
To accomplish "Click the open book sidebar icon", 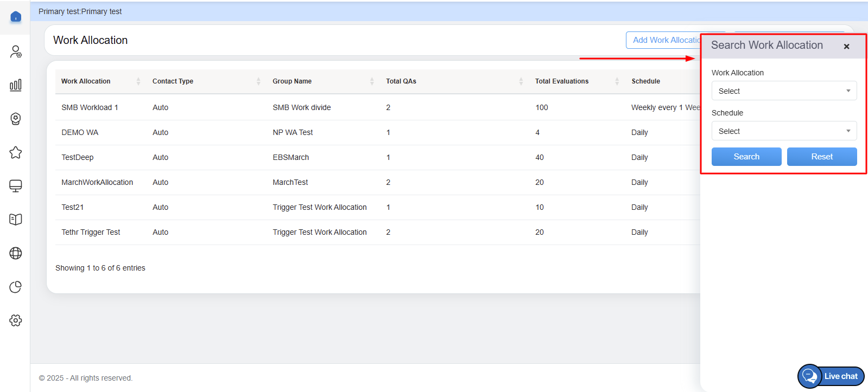I will point(16,220).
